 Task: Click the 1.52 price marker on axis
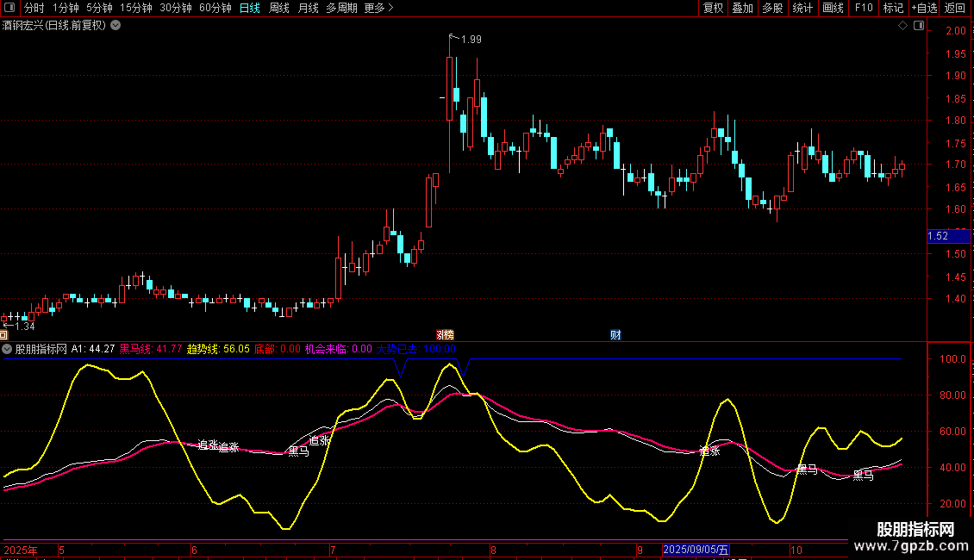[938, 236]
